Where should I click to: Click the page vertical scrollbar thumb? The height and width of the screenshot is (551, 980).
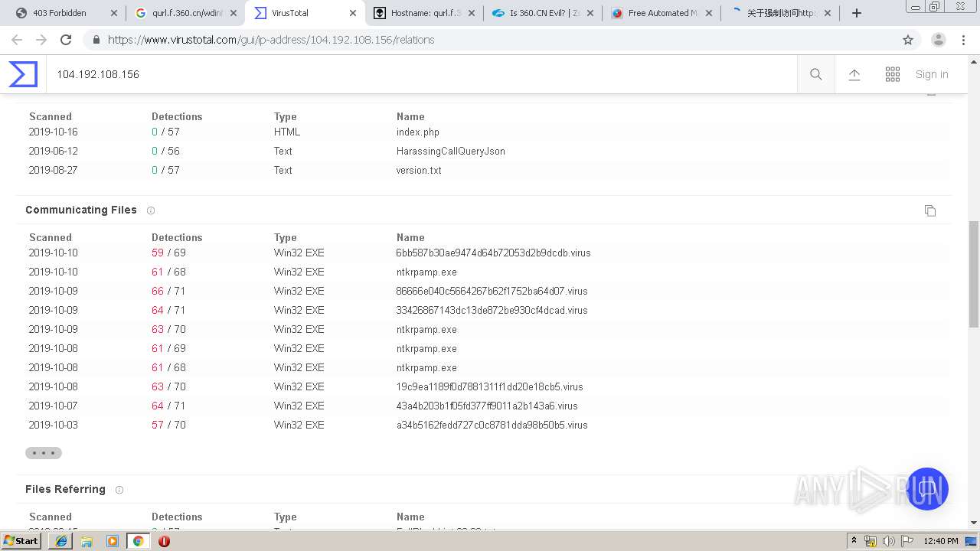[x=974, y=274]
